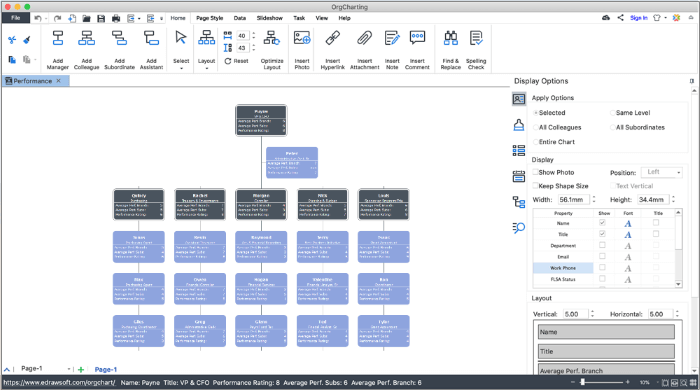
Task: Check Show for the Department property
Action: (602, 245)
